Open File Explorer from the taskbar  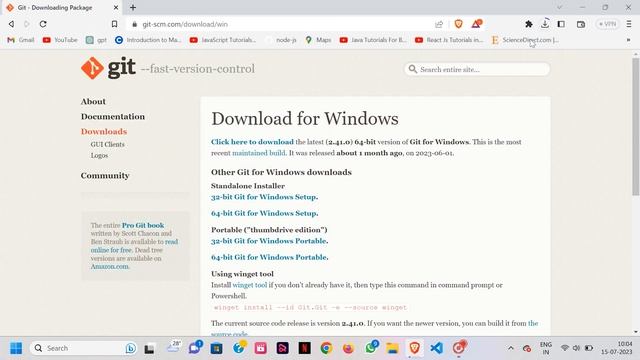pyautogui.click(x=392, y=348)
